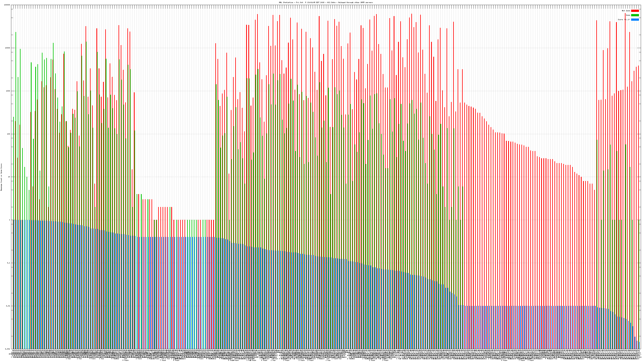Click the 100000 y-axis label
This screenshot has height=362, width=644.
(7, 5)
